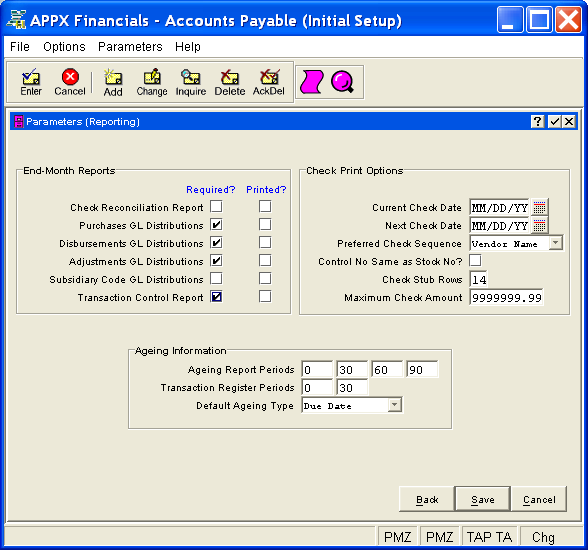Screen dimensions: 588x550
Task: Open the Help menu
Action: pyautogui.click(x=188, y=47)
